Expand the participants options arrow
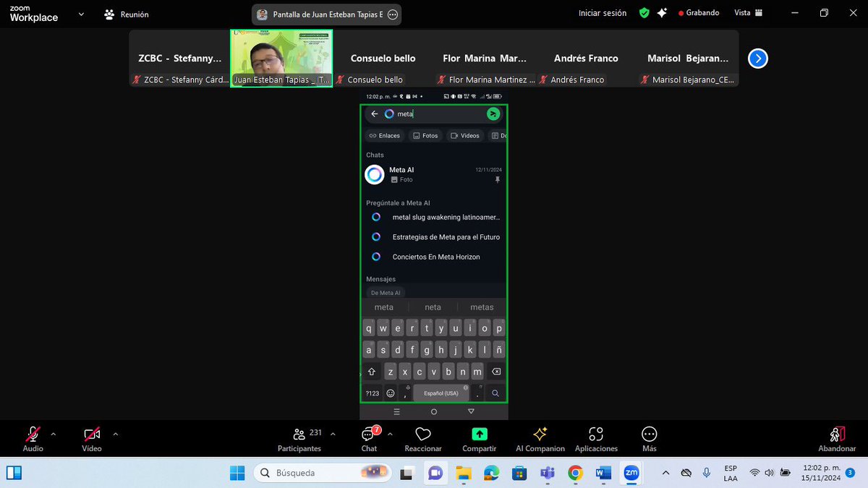The height and width of the screenshot is (488, 868). point(333,435)
